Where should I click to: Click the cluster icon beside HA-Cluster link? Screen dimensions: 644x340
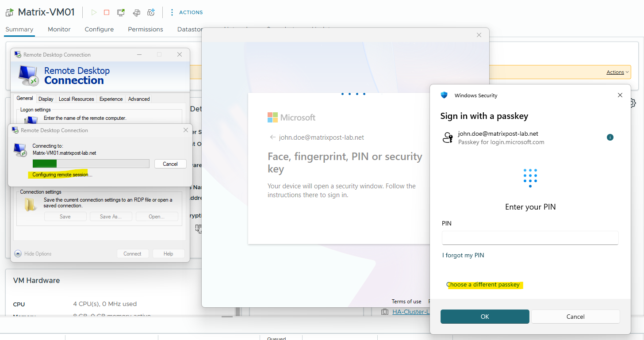(x=385, y=312)
